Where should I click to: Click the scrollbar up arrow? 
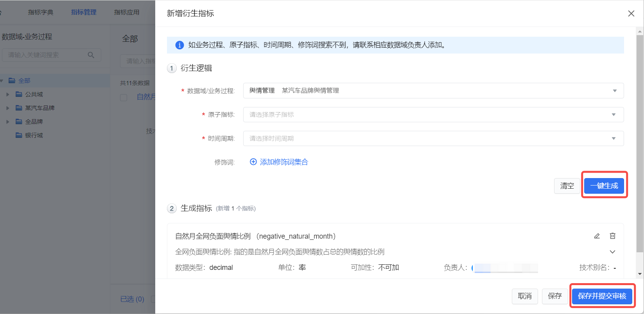coord(640,31)
